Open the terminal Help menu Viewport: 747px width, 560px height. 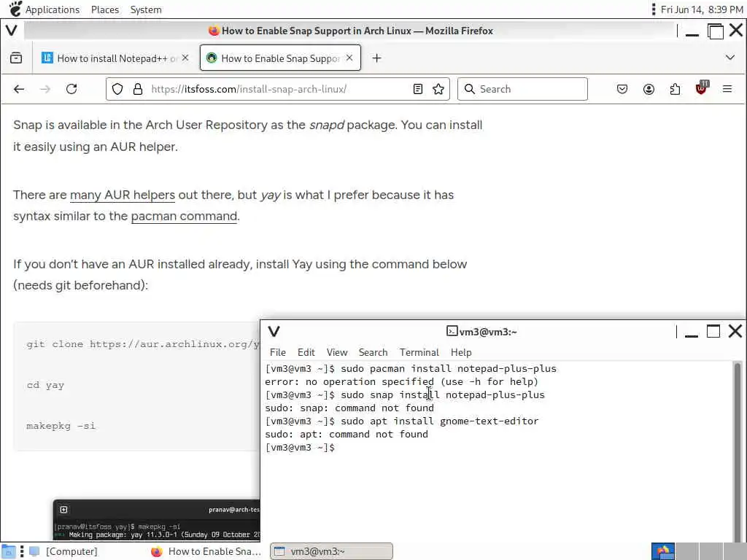pos(461,352)
